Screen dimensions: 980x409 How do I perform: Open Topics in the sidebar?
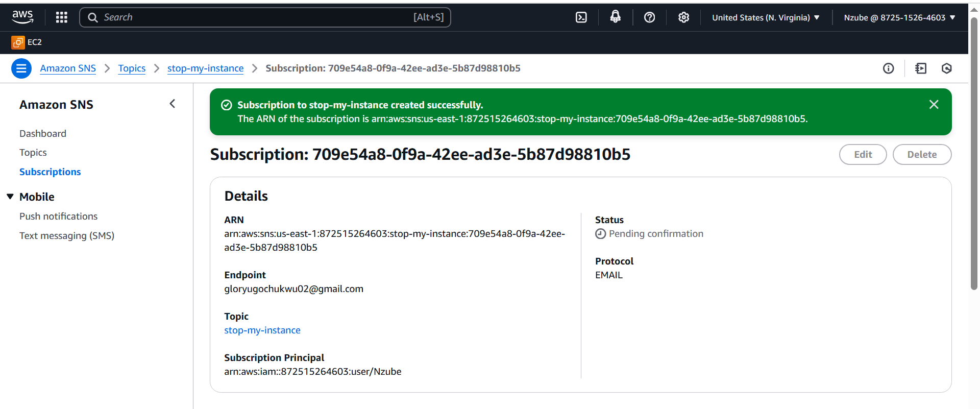click(x=33, y=153)
